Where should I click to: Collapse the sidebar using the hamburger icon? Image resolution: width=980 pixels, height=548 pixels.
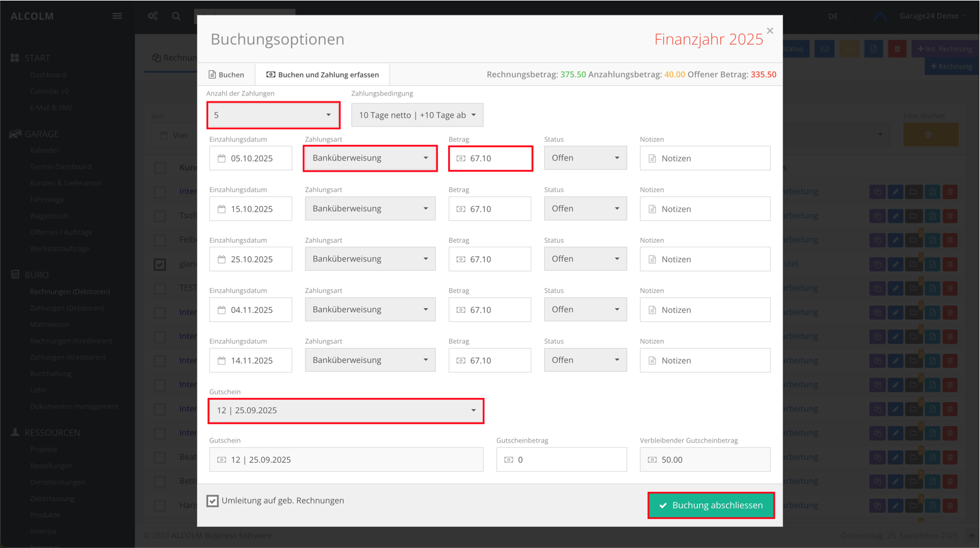pyautogui.click(x=117, y=16)
